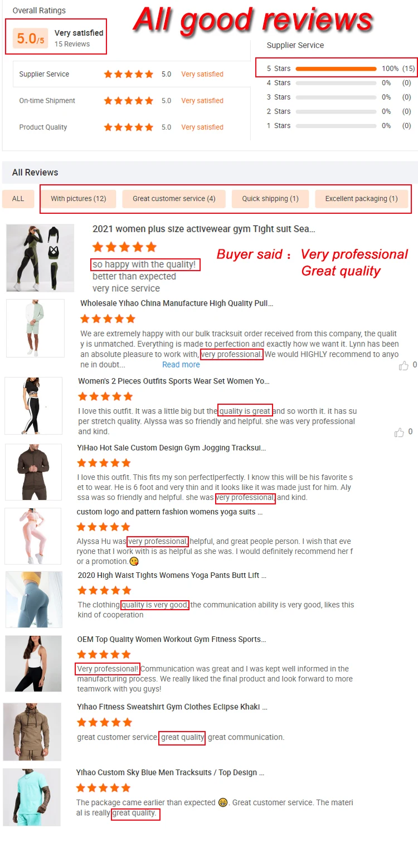Filter reviews With pictures (12)
The height and width of the screenshot is (868, 418).
[x=79, y=199]
